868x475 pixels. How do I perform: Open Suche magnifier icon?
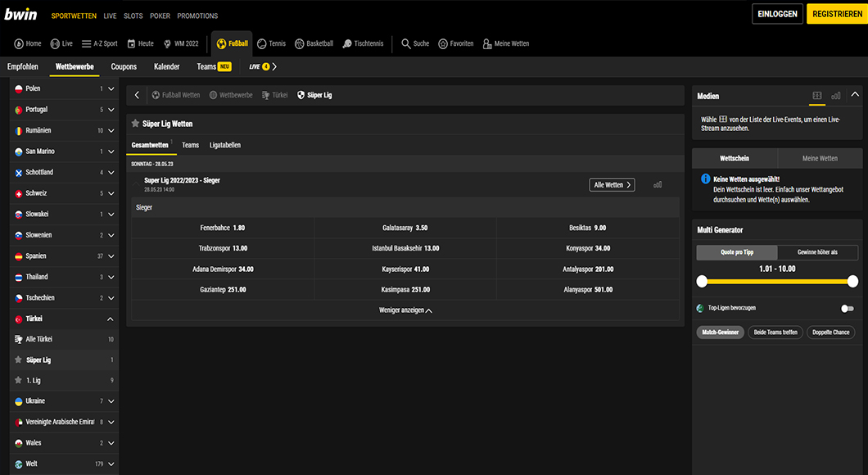click(406, 43)
